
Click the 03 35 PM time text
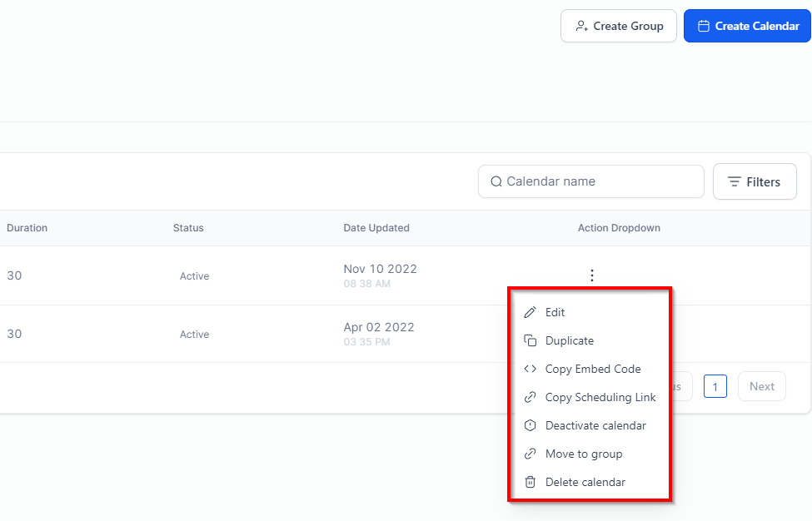point(366,342)
